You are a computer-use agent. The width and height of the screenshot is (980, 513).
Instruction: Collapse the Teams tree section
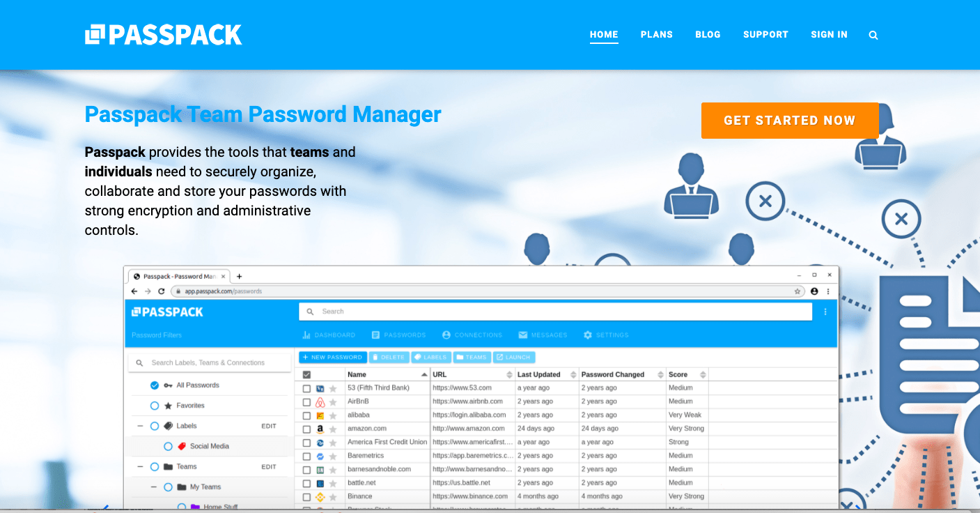click(x=140, y=467)
